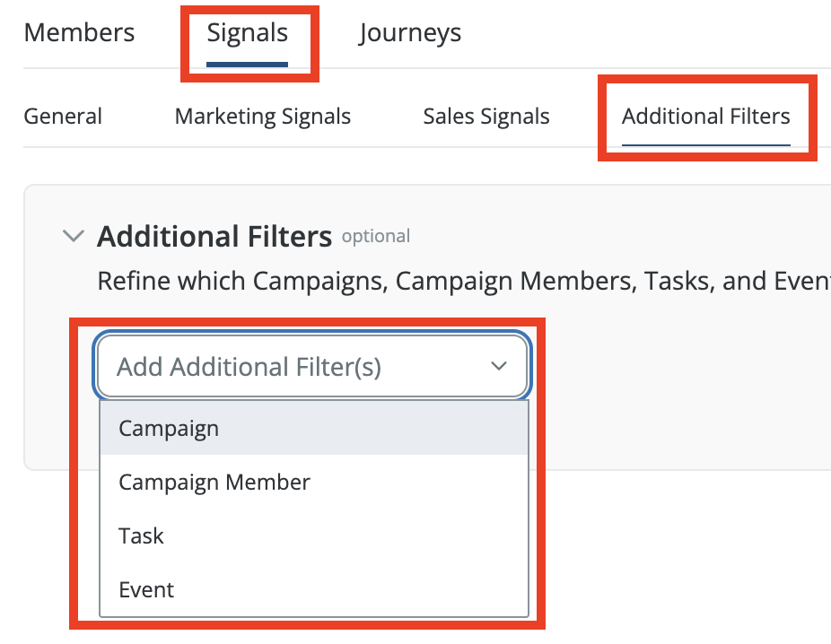Collapse the Additional Filters section chevron

73,237
